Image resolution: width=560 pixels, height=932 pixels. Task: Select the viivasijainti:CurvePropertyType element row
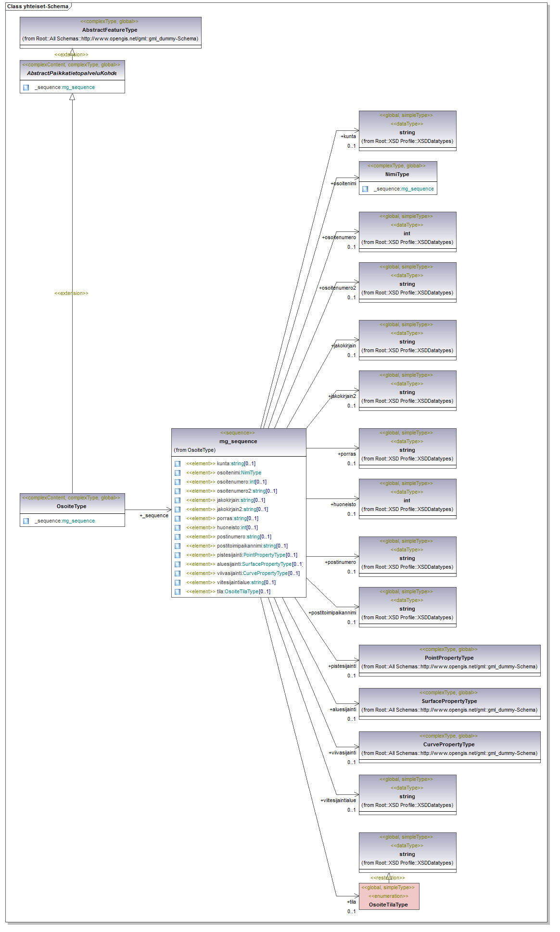[258, 574]
